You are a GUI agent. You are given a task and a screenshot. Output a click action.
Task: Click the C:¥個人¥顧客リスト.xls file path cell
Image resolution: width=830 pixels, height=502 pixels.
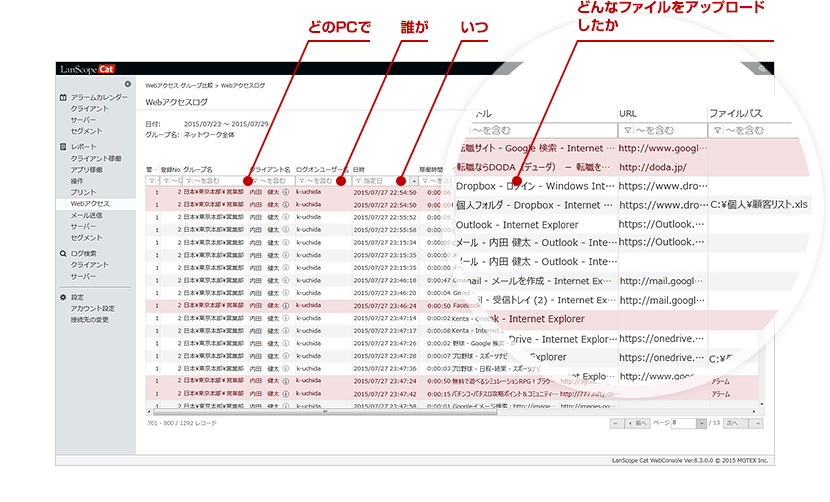759,204
